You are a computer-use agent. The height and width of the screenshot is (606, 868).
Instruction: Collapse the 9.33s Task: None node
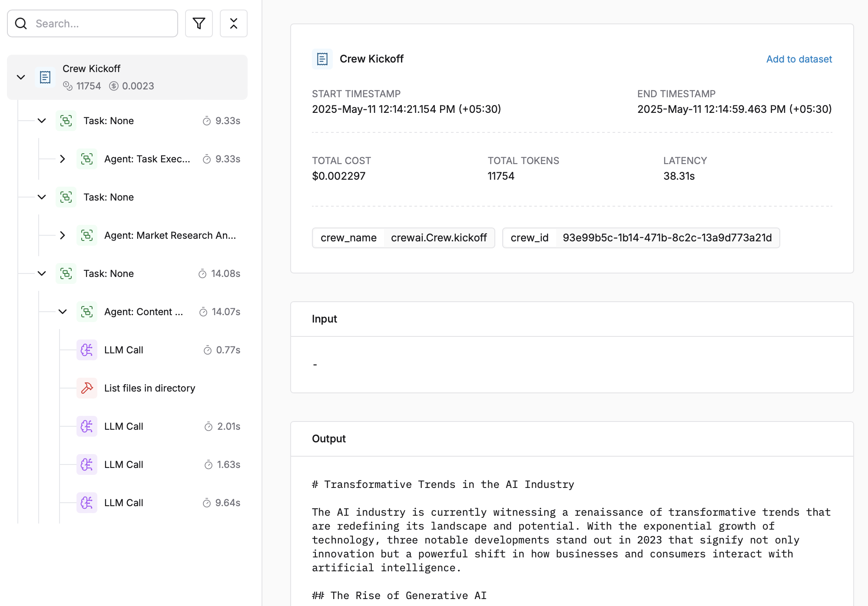point(42,121)
